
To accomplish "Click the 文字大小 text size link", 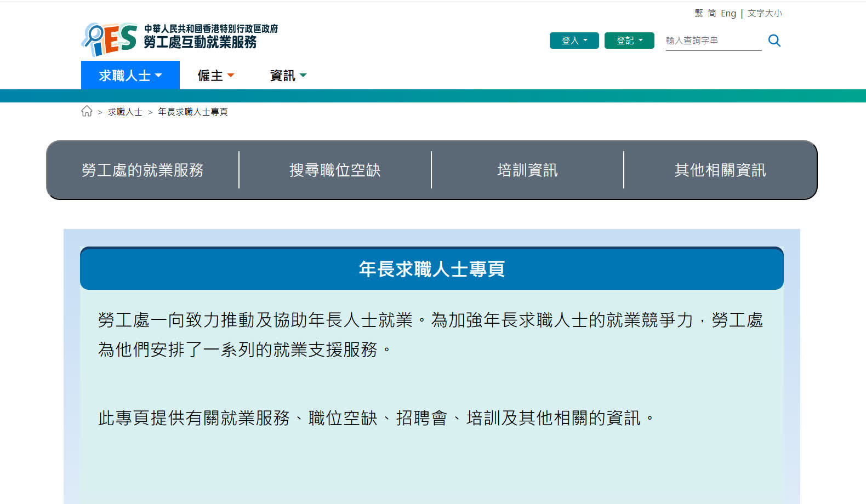I will (x=765, y=13).
